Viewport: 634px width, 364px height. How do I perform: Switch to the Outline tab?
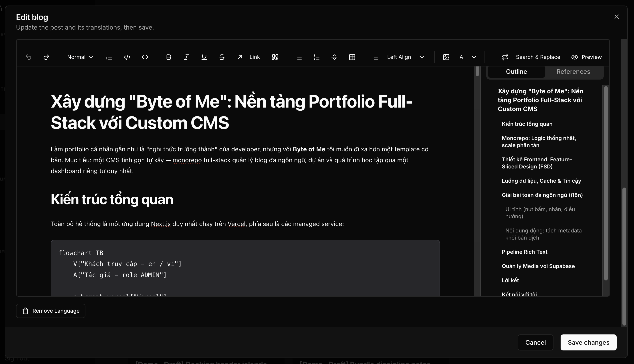(x=516, y=72)
